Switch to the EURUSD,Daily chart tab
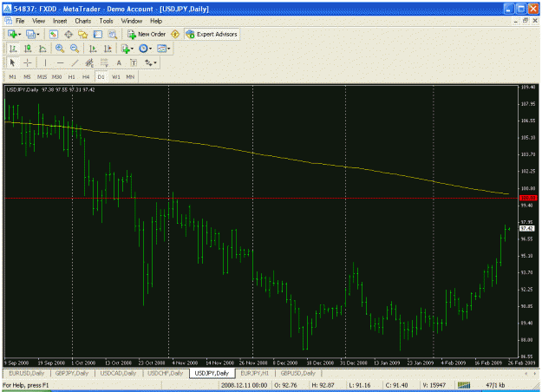This screenshot has height=392, width=542. pos(27,373)
